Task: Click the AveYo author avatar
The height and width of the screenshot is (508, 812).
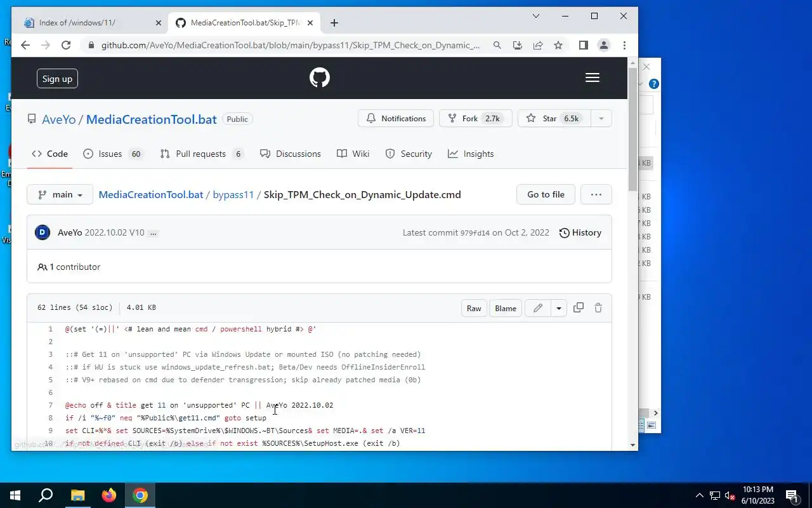Action: point(43,232)
